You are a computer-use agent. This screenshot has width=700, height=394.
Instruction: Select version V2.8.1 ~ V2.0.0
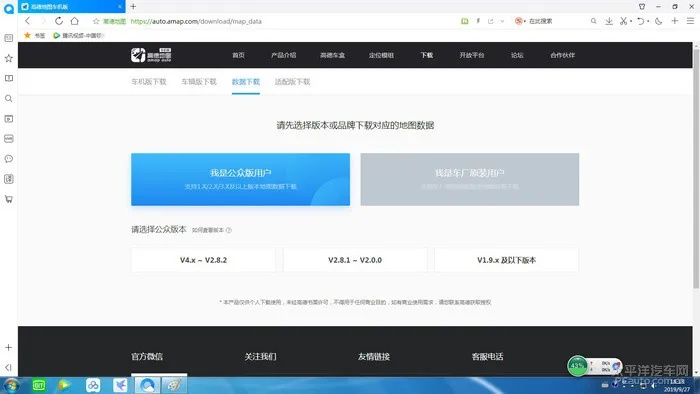pos(355,260)
